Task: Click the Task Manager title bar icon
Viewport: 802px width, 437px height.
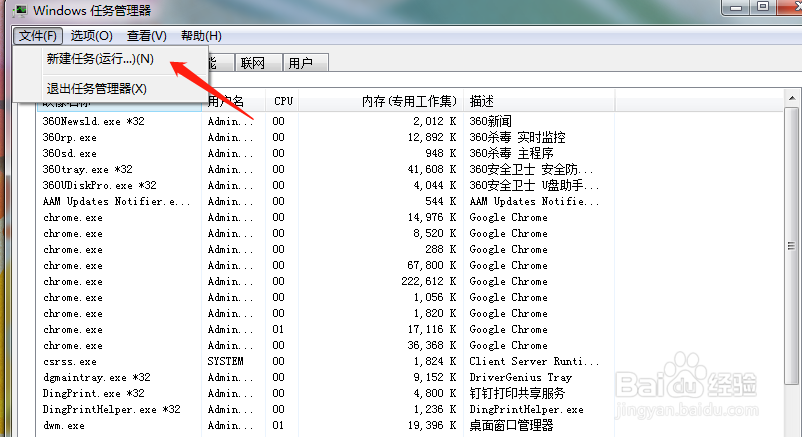Action: tap(19, 10)
